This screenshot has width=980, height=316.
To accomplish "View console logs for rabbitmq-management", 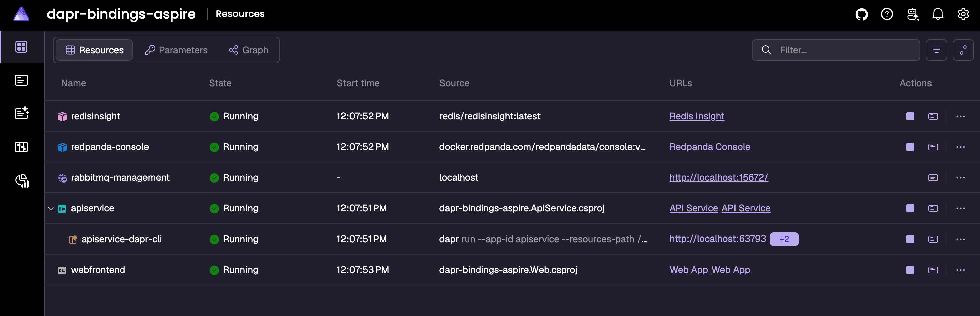I will [x=933, y=178].
